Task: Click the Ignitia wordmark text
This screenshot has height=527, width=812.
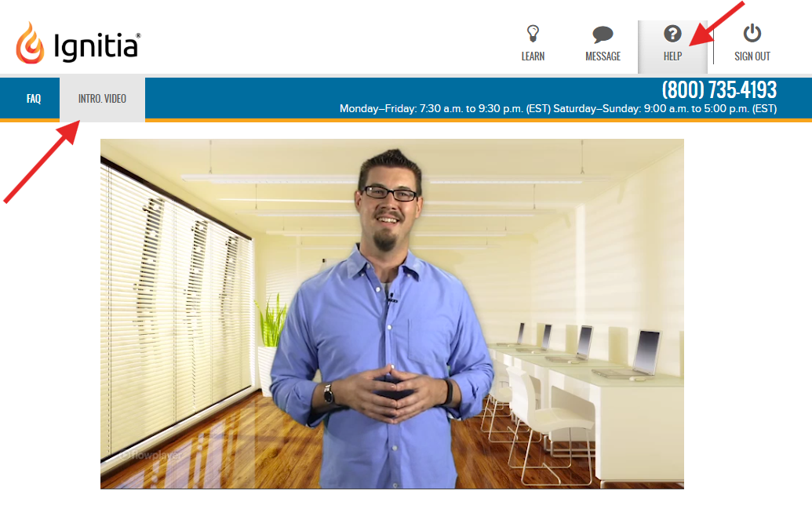Action: (96, 47)
